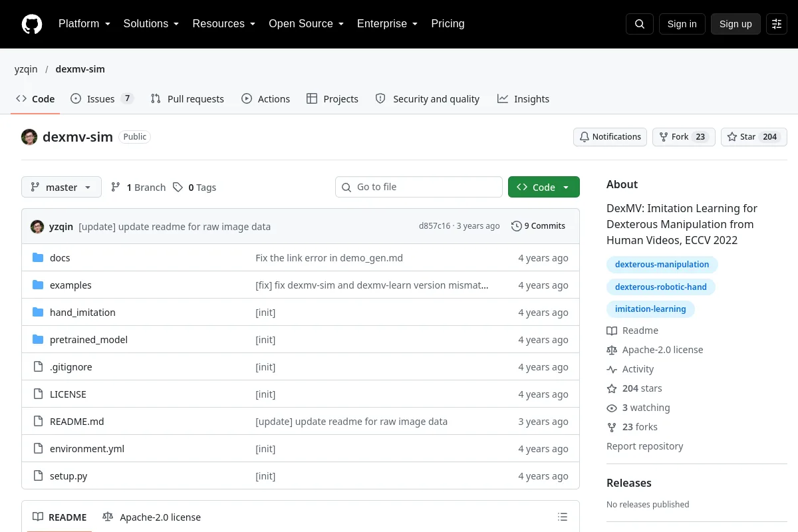Screen dimensions: 798x532
Task: Click the pretrained_model folder icon
Action: click(x=38, y=340)
